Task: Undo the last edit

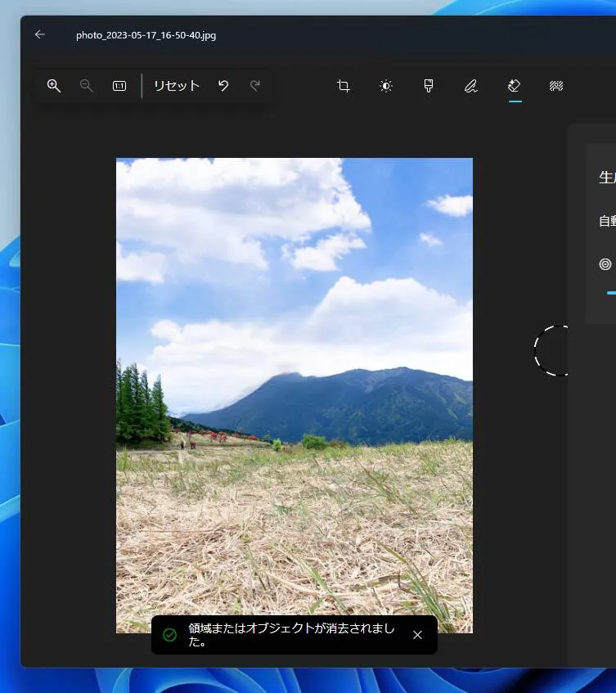Action: [223, 85]
